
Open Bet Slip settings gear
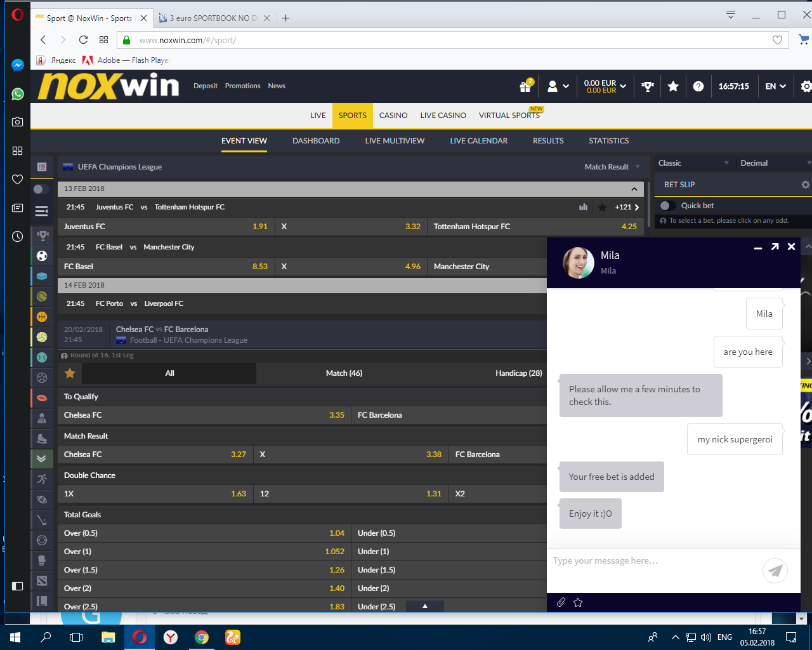[806, 185]
